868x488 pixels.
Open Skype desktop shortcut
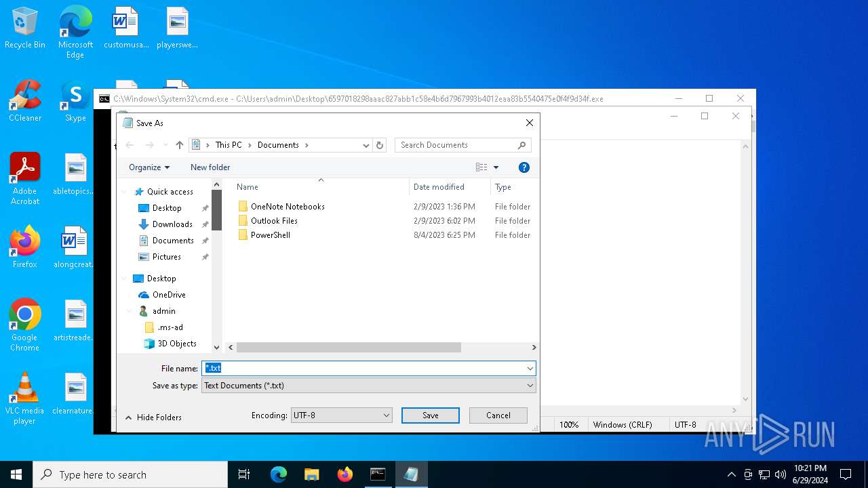[75, 101]
